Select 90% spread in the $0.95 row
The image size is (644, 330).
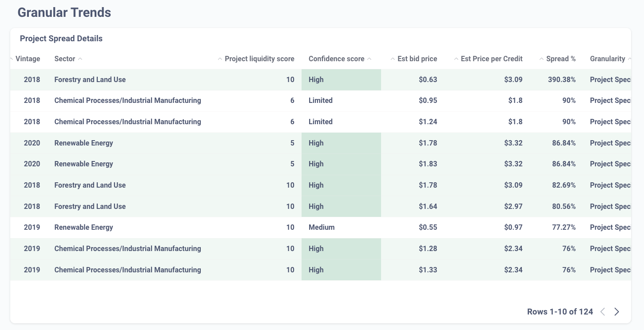(x=569, y=101)
